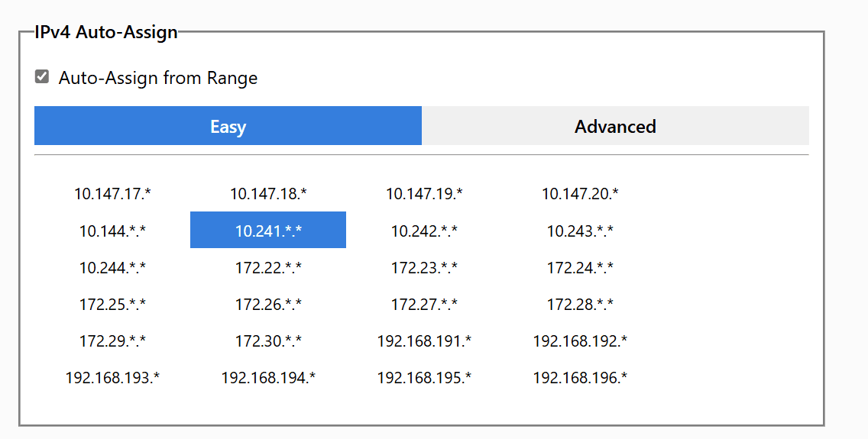Pick the 10.147.19.* range
The width and height of the screenshot is (868, 439).
click(424, 194)
